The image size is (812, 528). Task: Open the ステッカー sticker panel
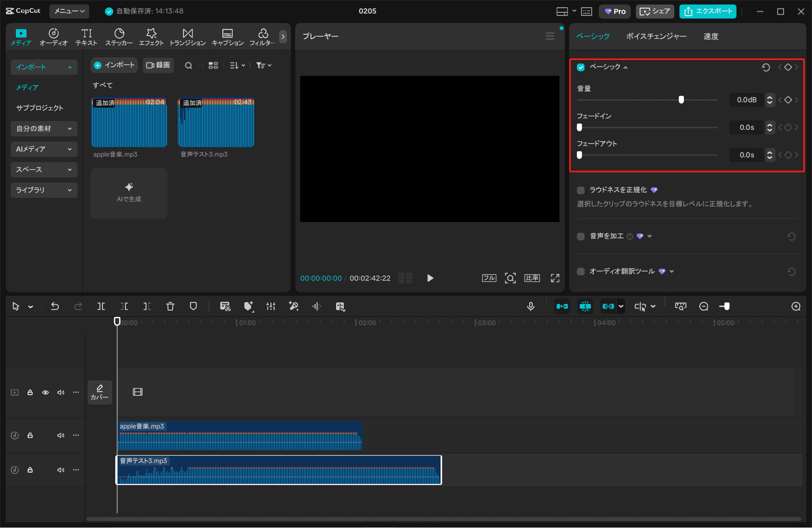(x=119, y=37)
